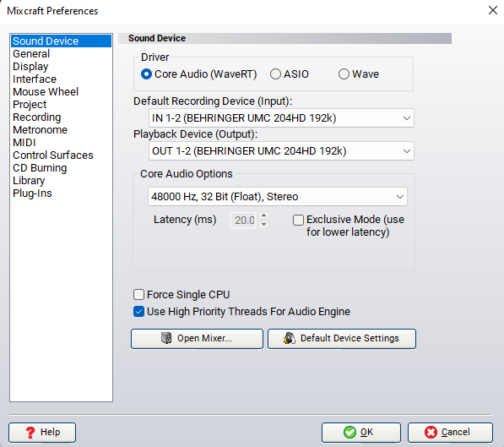The width and height of the screenshot is (504, 447).
Task: Close the Mixcraft Preferences window
Action: tap(493, 10)
